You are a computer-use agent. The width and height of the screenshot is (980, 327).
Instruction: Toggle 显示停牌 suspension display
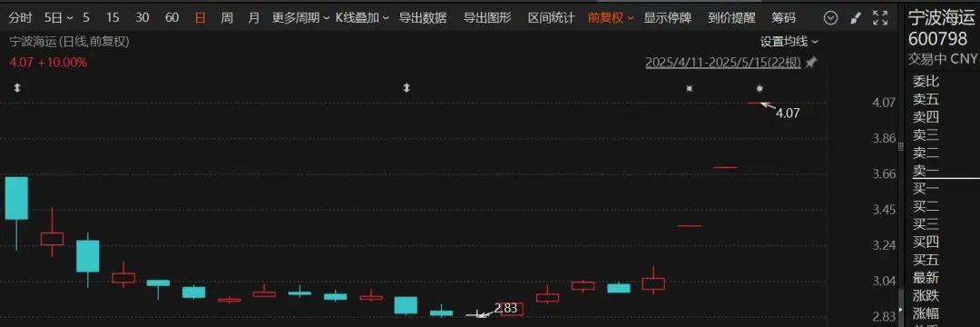click(668, 18)
